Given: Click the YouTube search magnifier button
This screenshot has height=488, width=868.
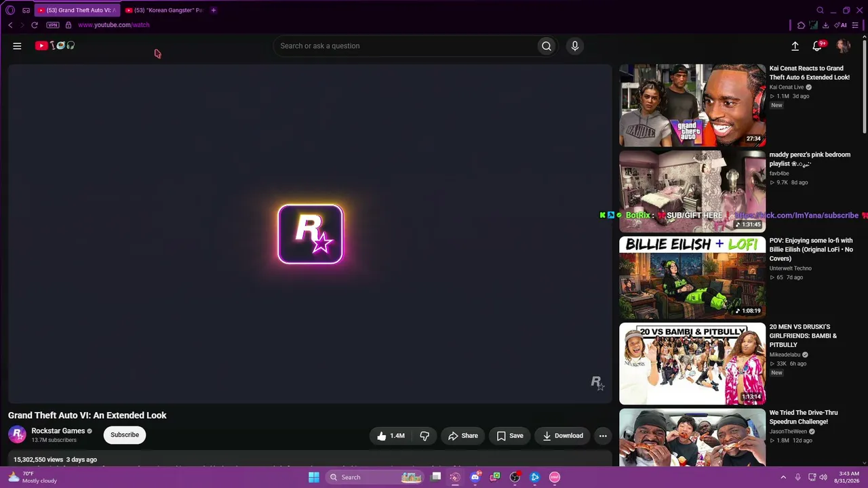Looking at the screenshot, I should 547,46.
